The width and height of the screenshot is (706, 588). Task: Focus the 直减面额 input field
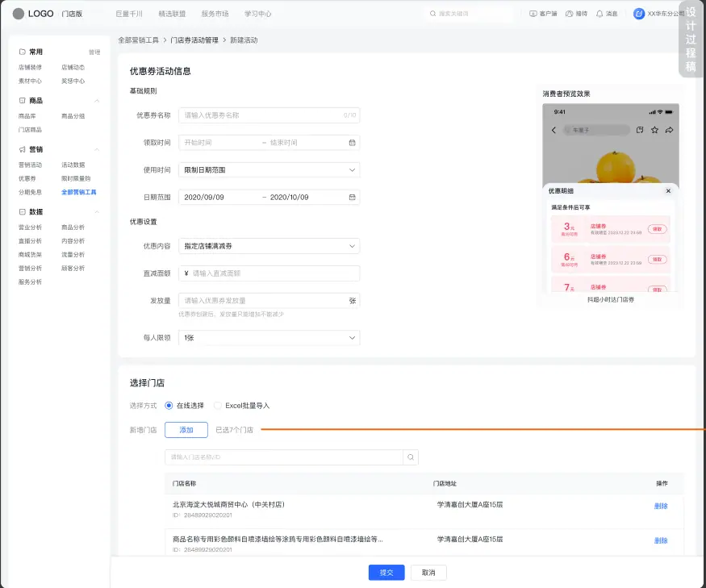click(x=269, y=273)
